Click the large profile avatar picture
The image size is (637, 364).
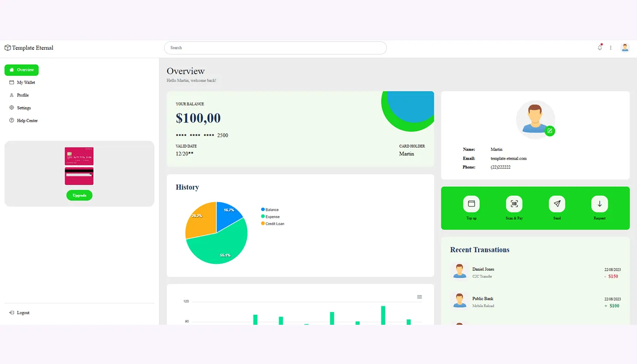[535, 119]
